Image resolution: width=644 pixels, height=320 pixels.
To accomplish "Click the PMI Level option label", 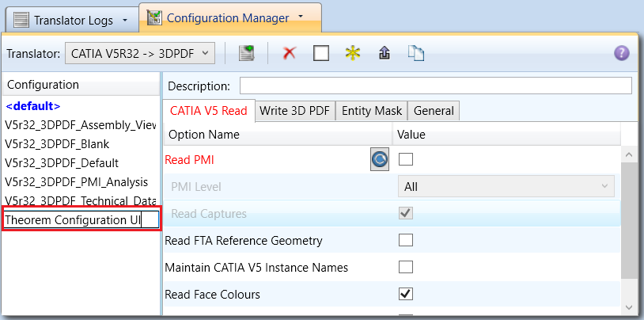I will (196, 187).
